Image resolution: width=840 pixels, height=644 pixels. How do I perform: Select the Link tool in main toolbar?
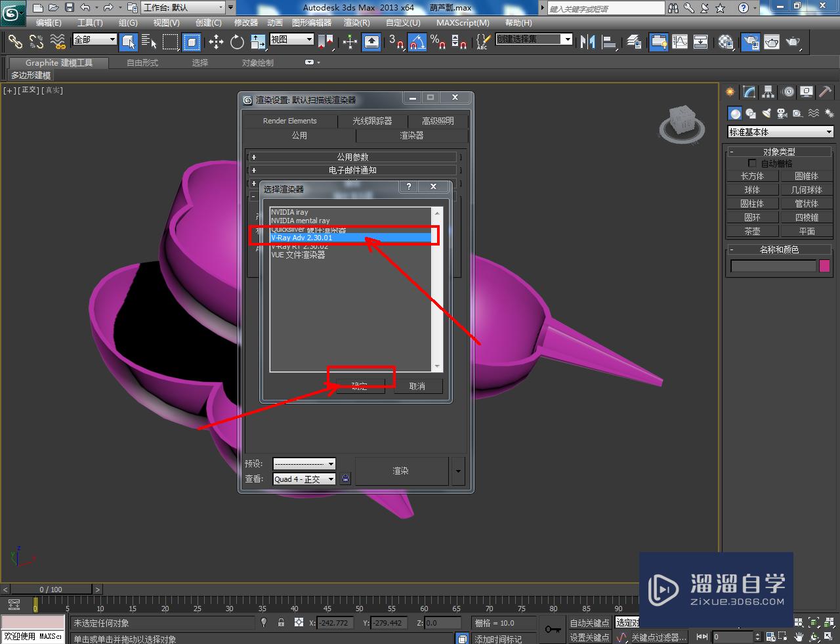pos(14,42)
